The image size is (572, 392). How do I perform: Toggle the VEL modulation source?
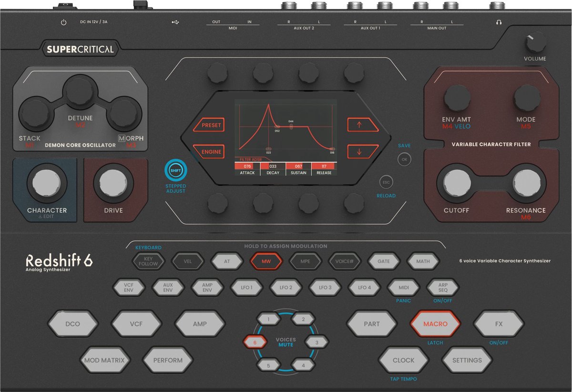[187, 261]
